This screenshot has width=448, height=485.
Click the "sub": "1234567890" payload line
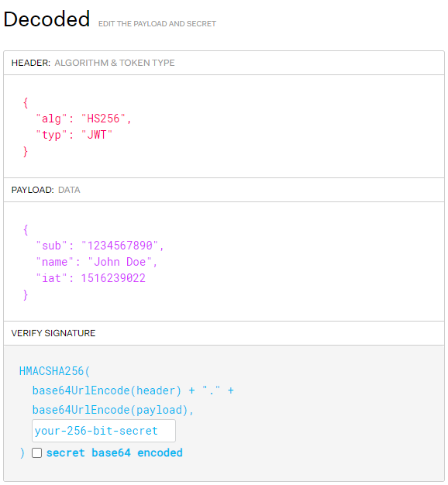(x=100, y=246)
